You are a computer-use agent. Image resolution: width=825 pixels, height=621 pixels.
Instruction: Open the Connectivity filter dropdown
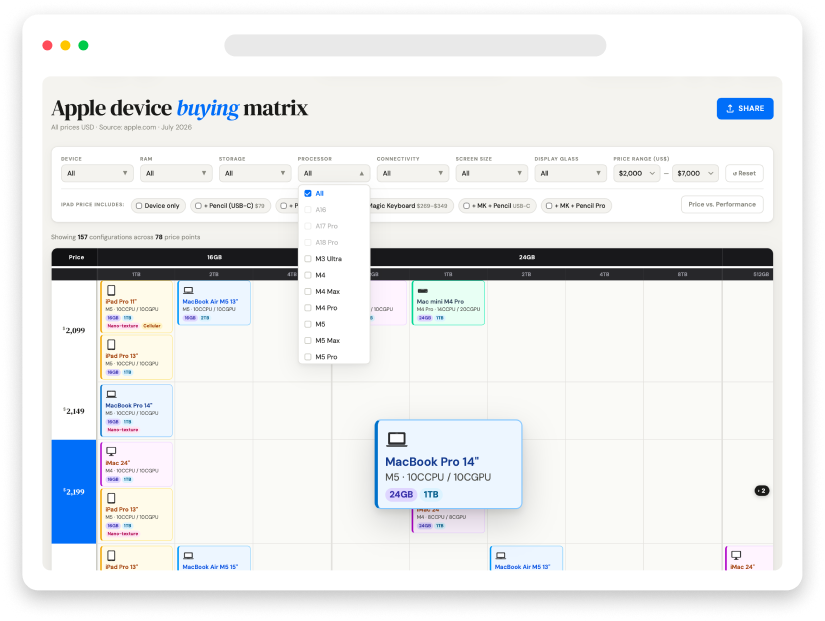tap(412, 173)
